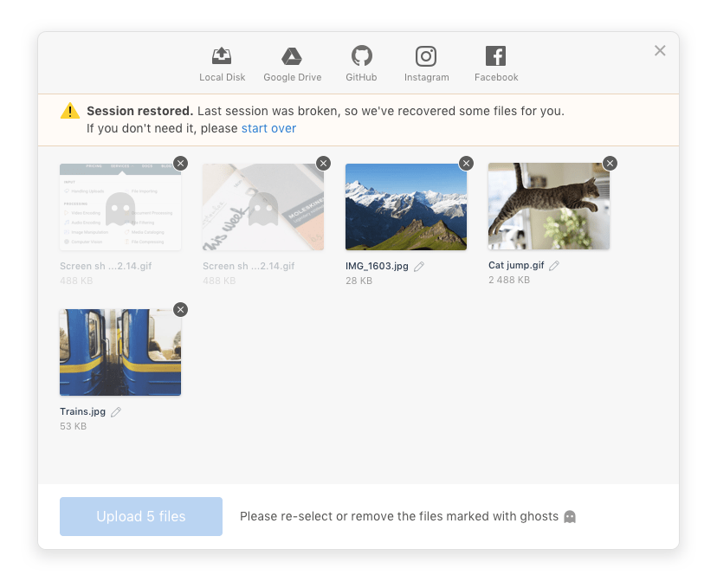The image size is (717, 588).
Task: Select the jumping cat thumbnail
Action: click(548, 208)
